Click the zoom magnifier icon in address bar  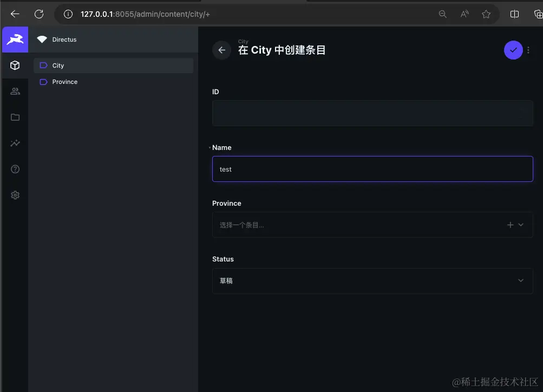coord(442,14)
